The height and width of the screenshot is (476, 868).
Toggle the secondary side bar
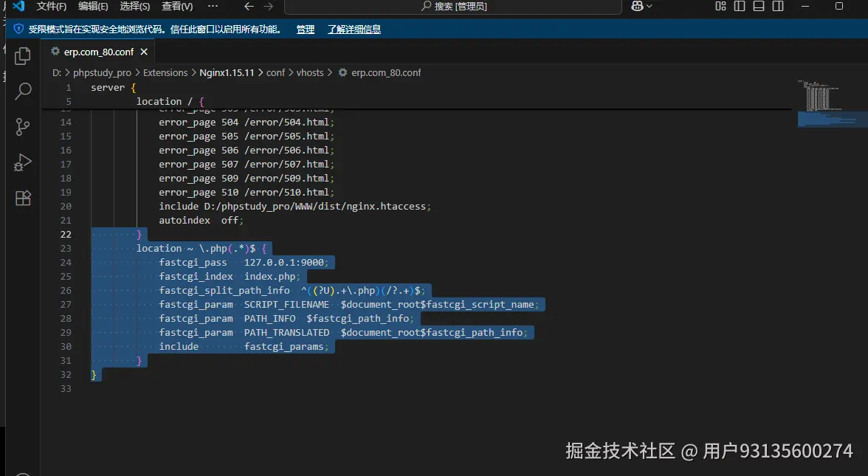(778, 6)
